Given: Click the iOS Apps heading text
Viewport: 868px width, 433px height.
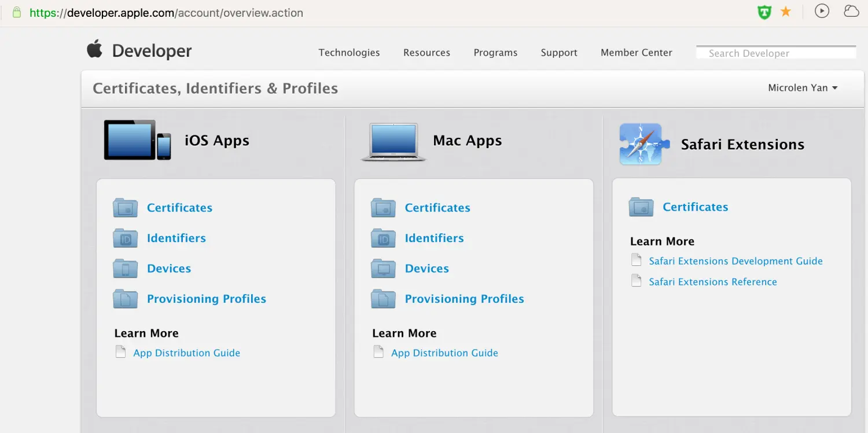Looking at the screenshot, I should (217, 141).
